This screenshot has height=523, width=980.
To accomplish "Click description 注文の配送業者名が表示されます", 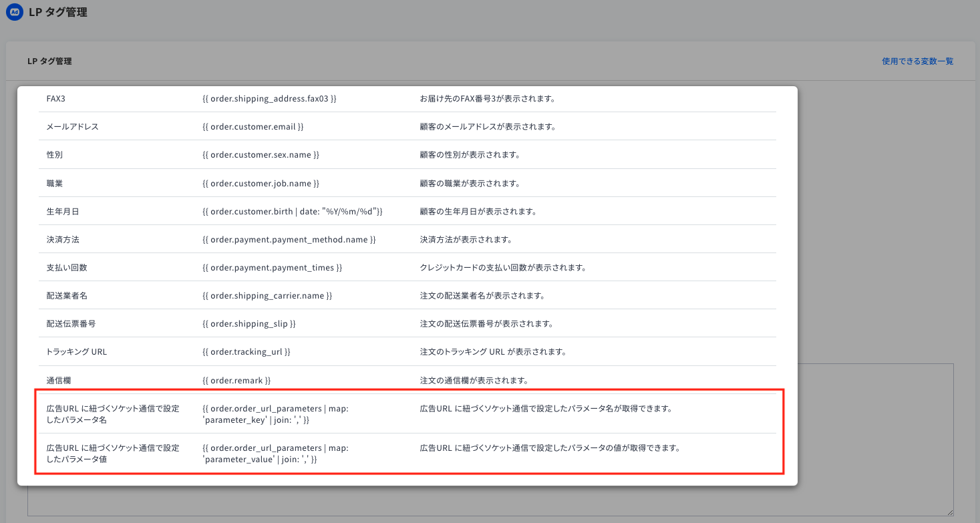I will 482,296.
